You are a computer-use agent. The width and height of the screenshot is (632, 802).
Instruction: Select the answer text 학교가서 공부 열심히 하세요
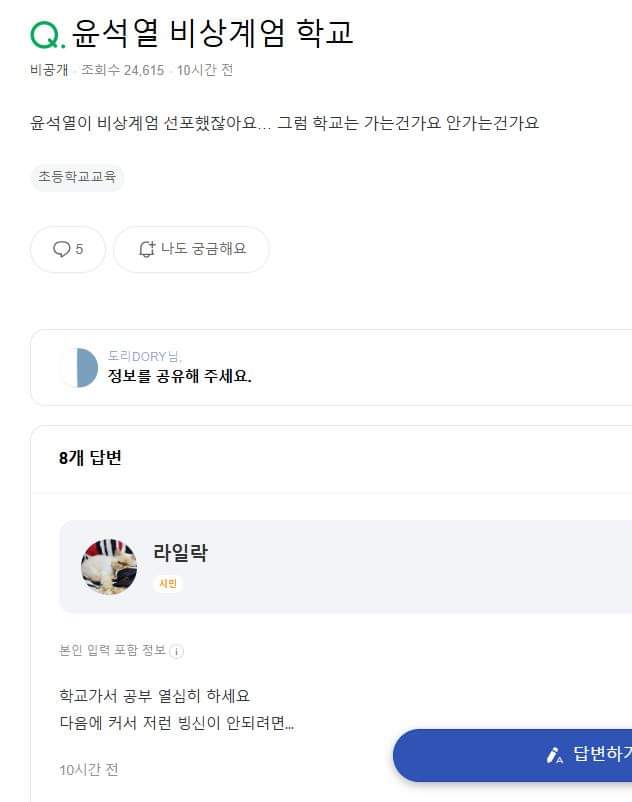click(x=154, y=696)
